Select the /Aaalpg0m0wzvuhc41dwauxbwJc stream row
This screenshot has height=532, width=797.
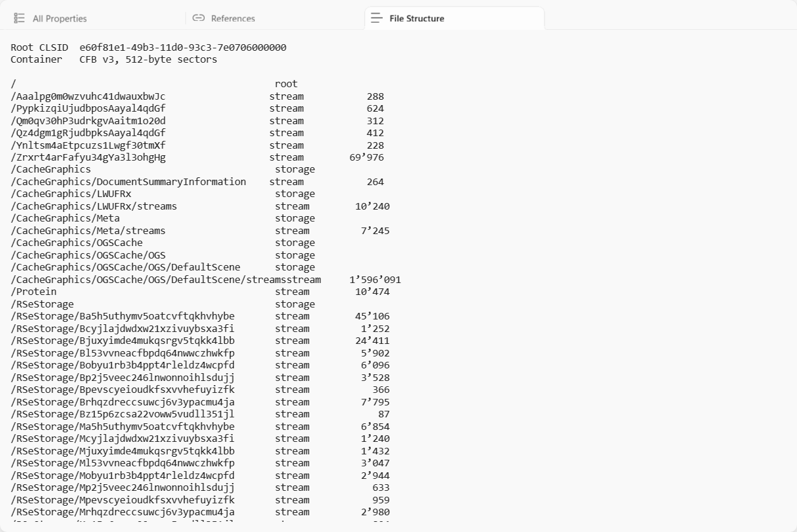[x=197, y=97]
